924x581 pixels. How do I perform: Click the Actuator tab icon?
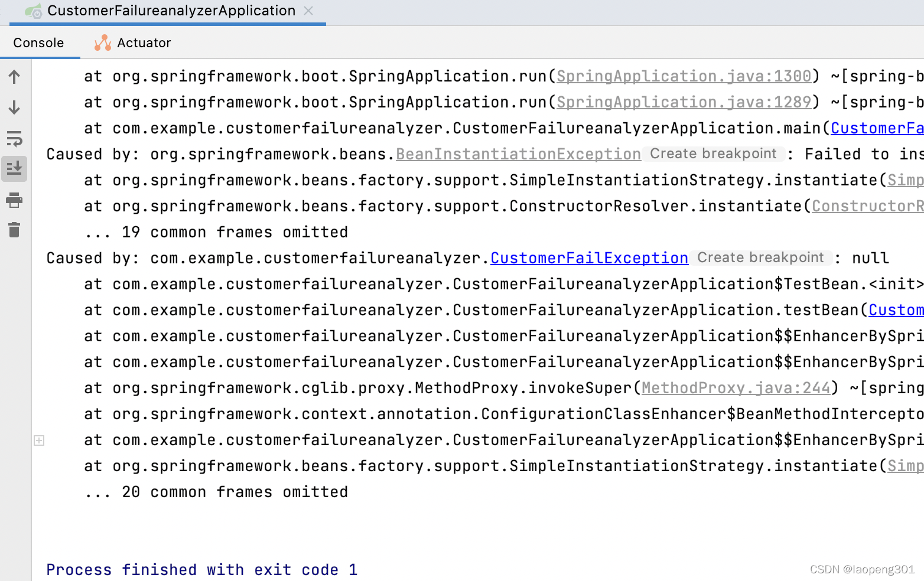coord(103,43)
